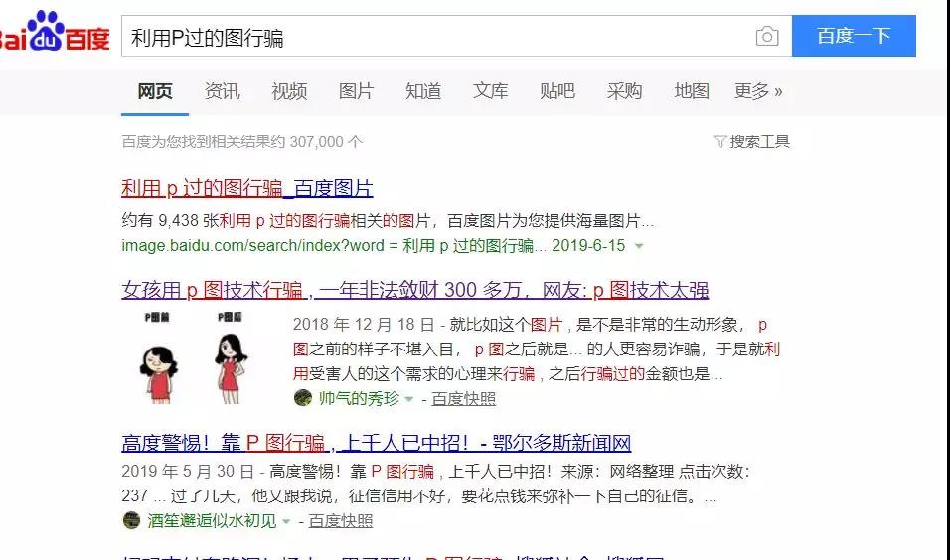Open 百度快照 for 帅气的秀珍 result
950x560 pixels.
[x=463, y=398]
